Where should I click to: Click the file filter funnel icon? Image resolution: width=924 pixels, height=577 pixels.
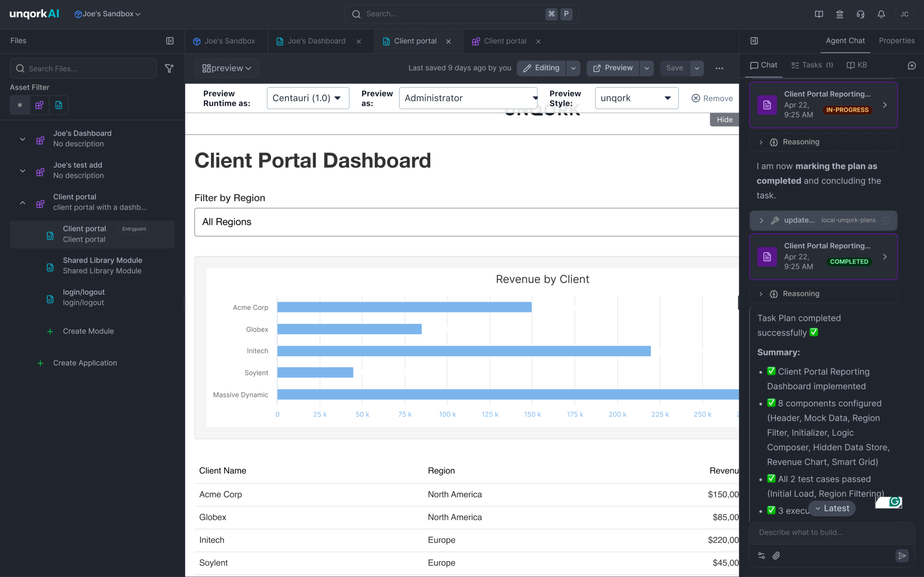169,68
